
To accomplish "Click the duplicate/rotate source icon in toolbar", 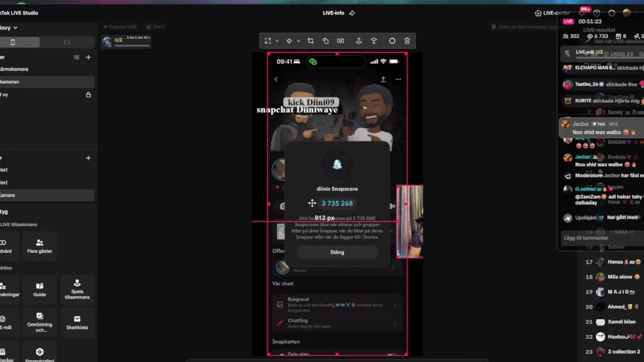I will pyautogui.click(x=326, y=41).
